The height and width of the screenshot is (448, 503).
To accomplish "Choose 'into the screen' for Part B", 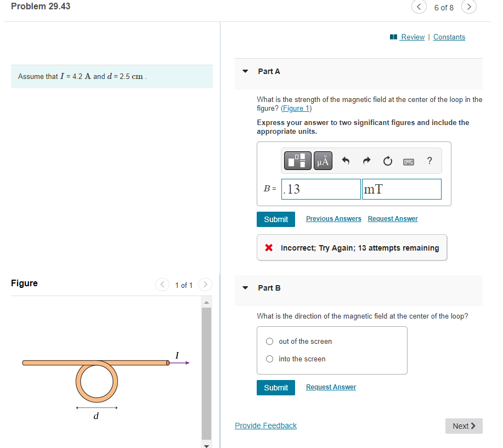I will 269,359.
